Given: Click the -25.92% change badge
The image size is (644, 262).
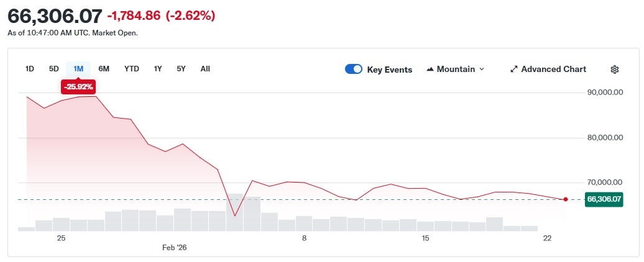Looking at the screenshot, I should tap(78, 87).
